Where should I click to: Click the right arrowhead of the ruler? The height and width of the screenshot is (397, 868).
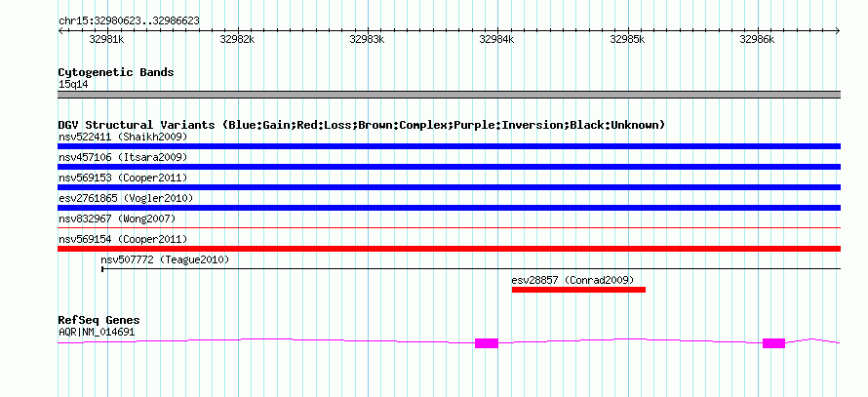[x=838, y=31]
